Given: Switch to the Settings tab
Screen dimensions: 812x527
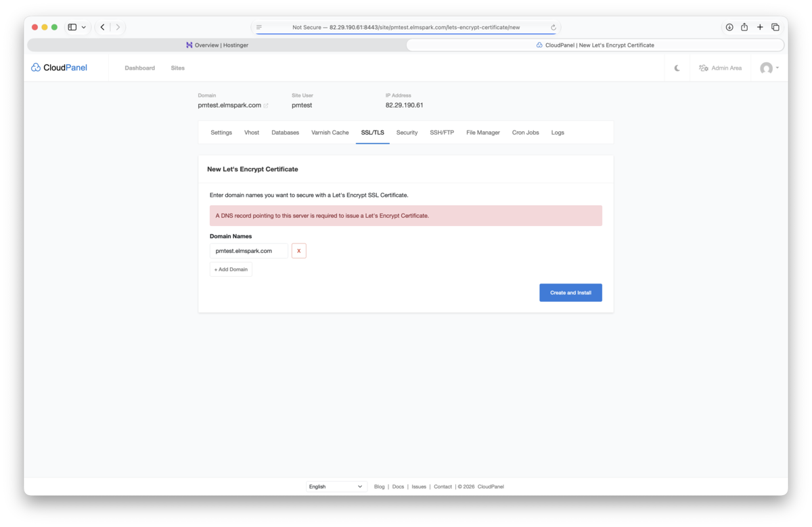Looking at the screenshot, I should pyautogui.click(x=221, y=133).
